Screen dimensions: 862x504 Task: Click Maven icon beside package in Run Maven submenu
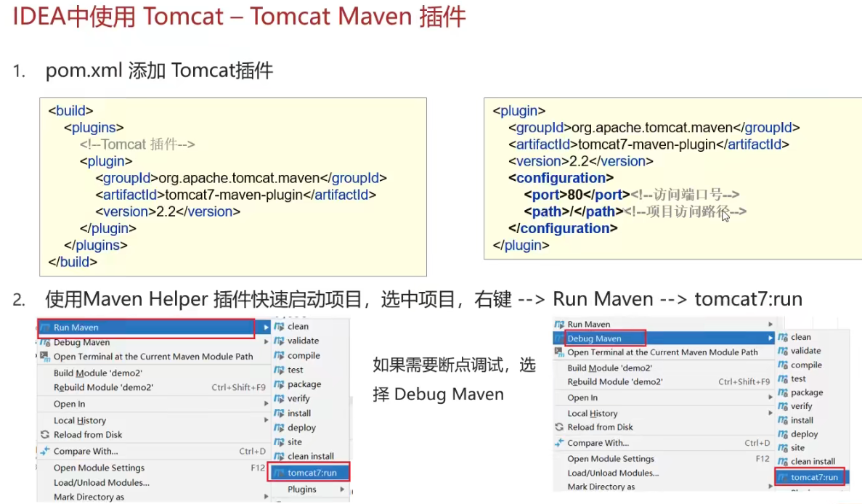(x=280, y=384)
